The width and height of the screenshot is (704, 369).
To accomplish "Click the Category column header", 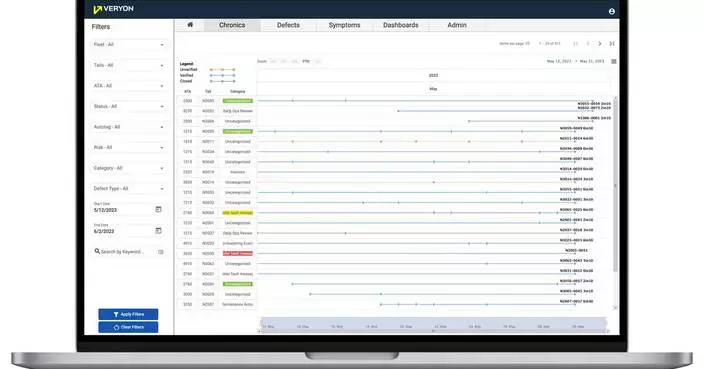I will 238,92.
